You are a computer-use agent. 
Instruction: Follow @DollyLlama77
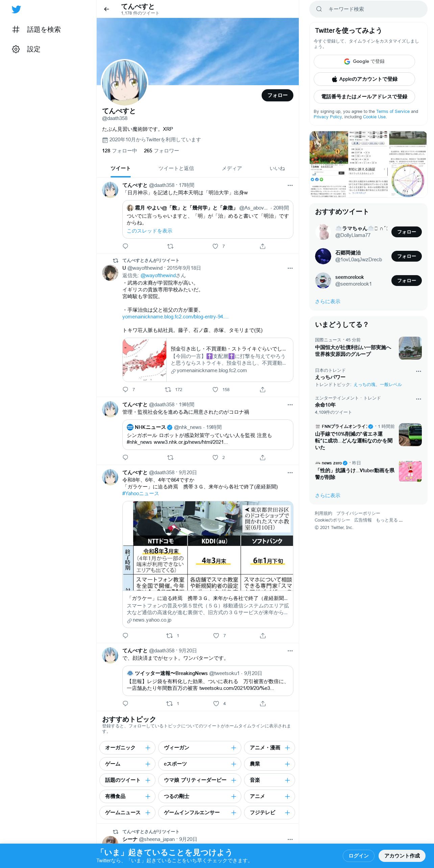406,232
